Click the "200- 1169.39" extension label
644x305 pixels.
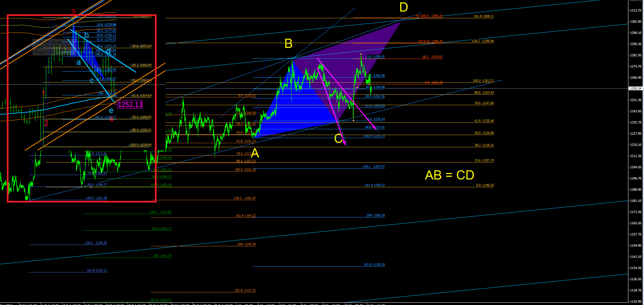pyautogui.click(x=375, y=215)
